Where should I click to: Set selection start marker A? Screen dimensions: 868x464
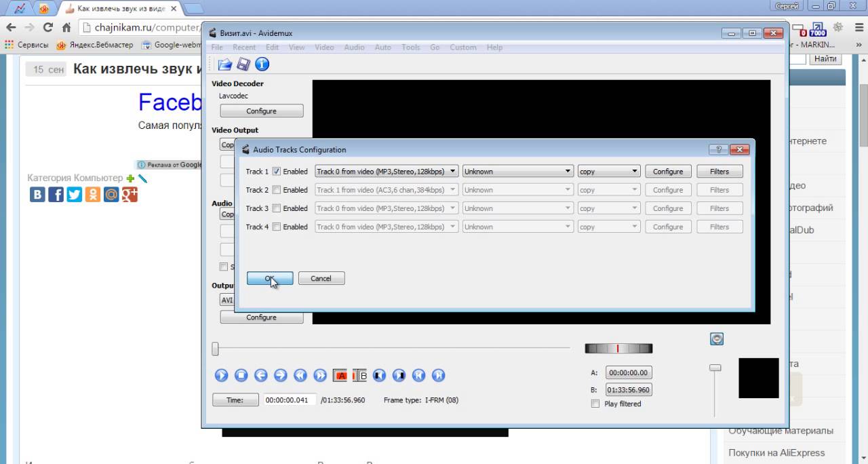click(x=340, y=375)
